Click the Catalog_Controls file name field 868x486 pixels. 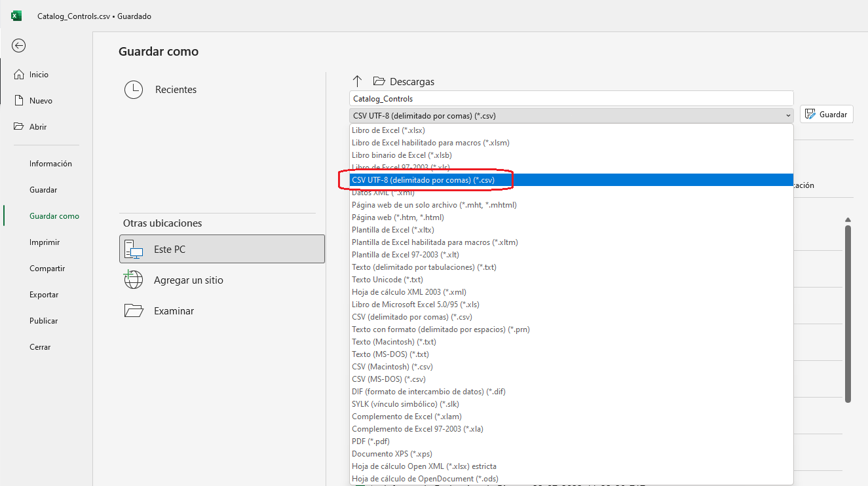point(570,99)
